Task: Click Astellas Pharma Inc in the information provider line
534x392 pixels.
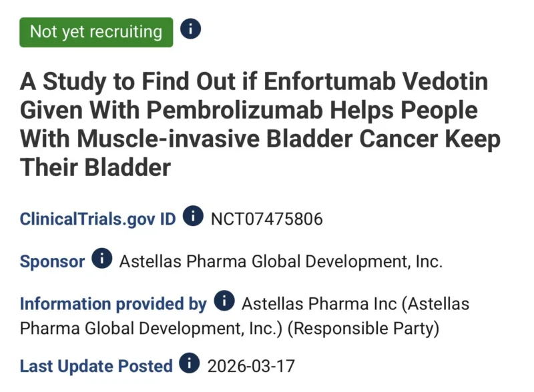Action: [x=320, y=304]
